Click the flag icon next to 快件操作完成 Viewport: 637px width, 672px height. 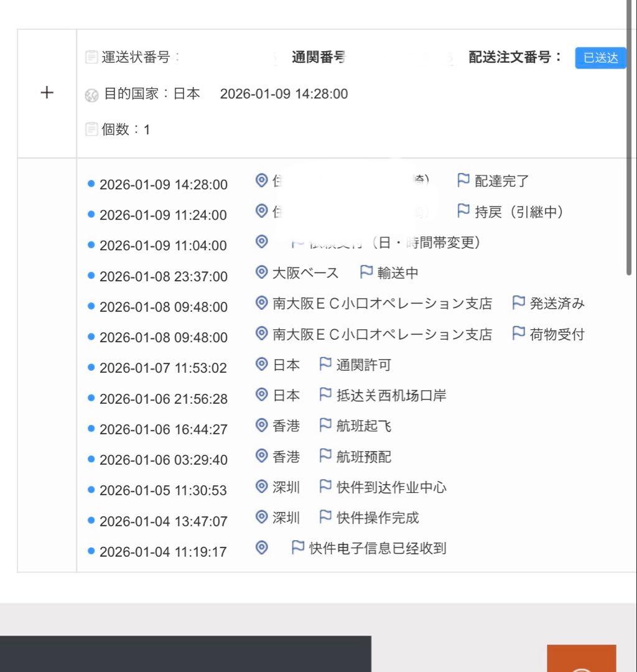[x=325, y=516]
